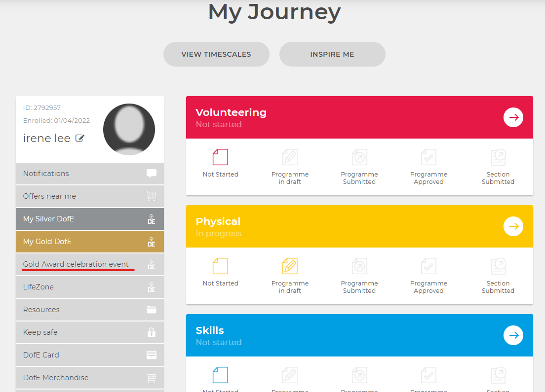Open Notifications in the sidebar
545x392 pixels.
tap(90, 174)
